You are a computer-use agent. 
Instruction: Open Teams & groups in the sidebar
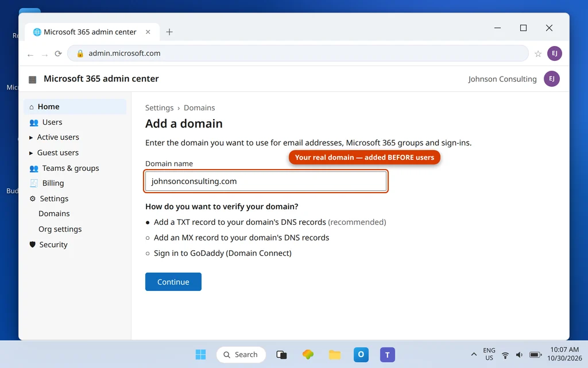(71, 168)
